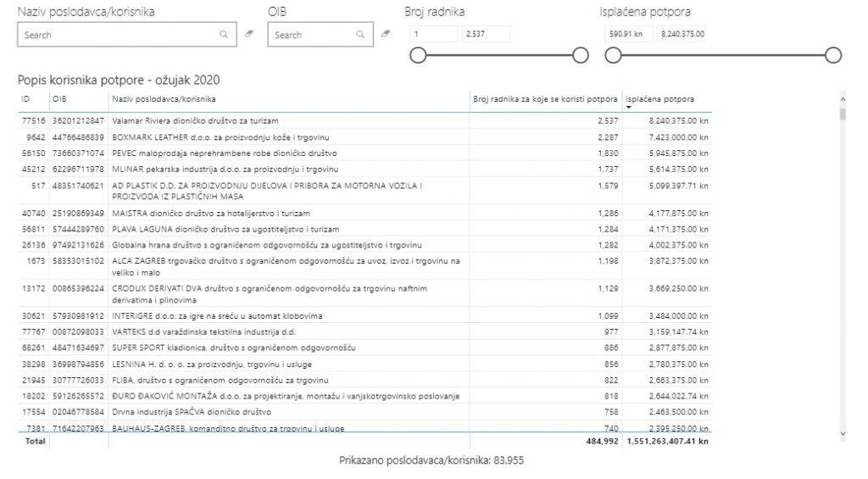Select the SUPER SPORT kladionica row name

(234, 348)
